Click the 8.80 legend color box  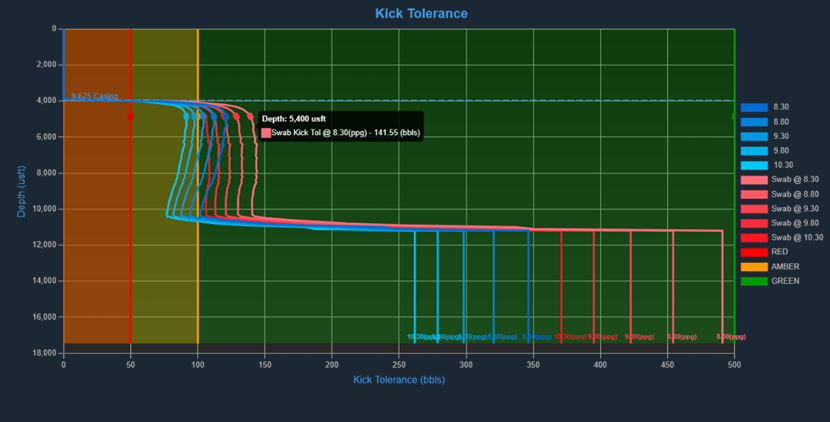coord(754,122)
